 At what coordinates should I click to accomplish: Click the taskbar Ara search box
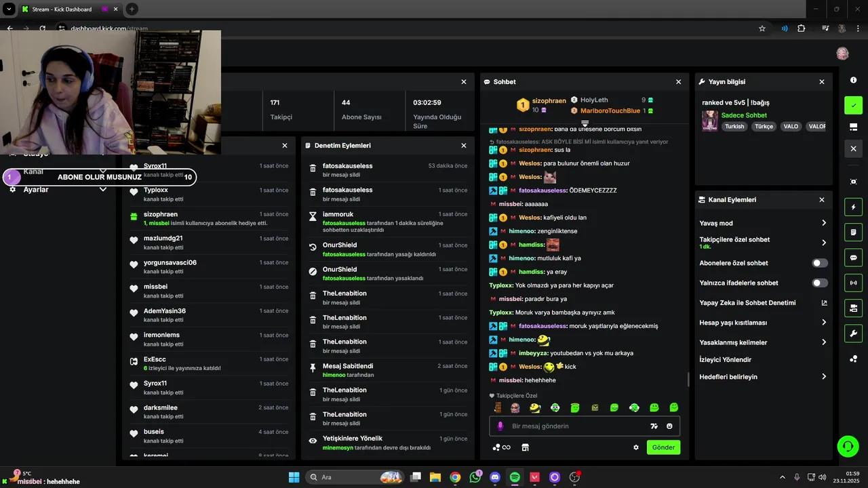pos(353,477)
